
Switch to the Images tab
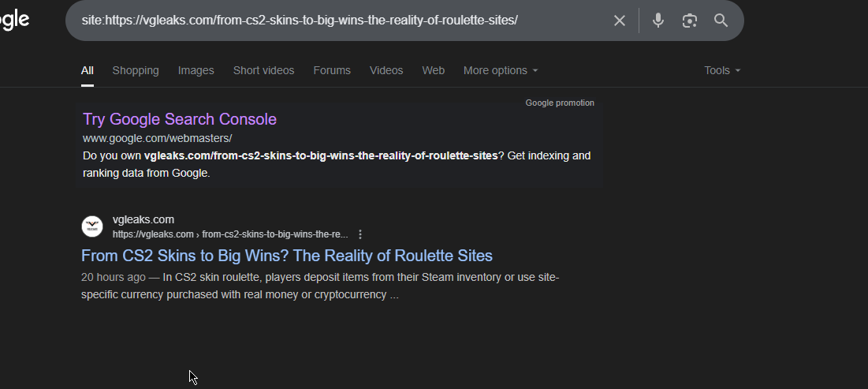pyautogui.click(x=196, y=70)
